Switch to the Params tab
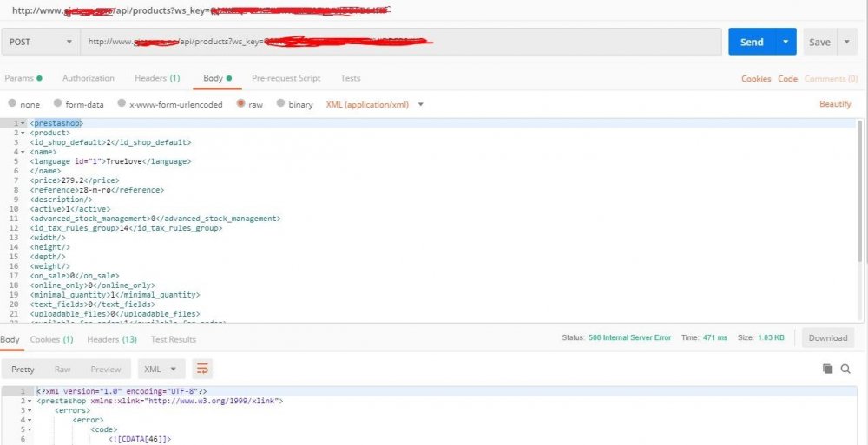 (23, 78)
